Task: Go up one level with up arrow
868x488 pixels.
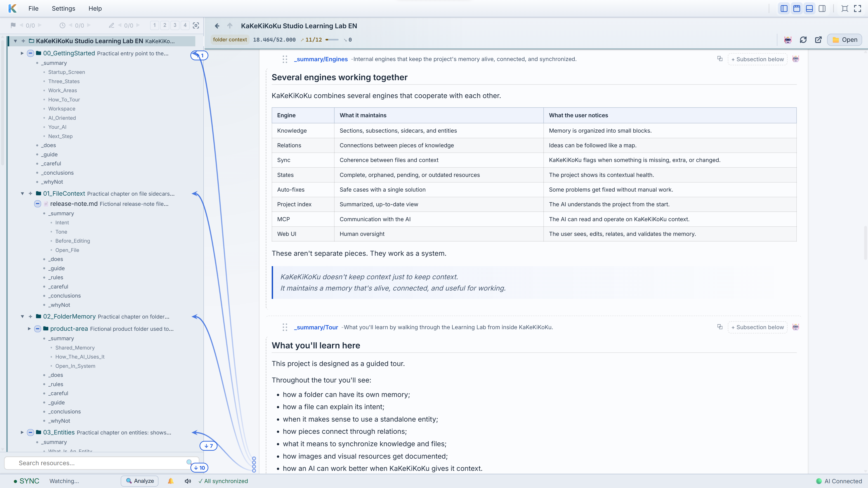Action: [230, 26]
